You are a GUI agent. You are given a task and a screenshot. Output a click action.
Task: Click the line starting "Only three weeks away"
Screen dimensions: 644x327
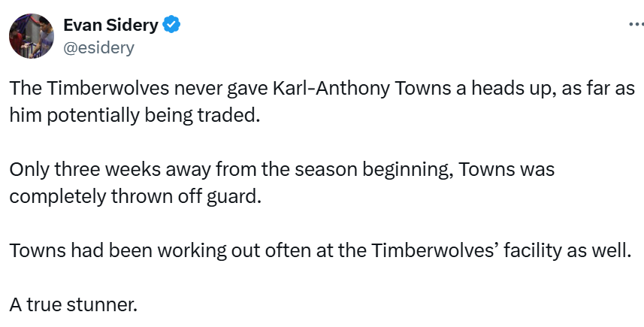[282, 169]
